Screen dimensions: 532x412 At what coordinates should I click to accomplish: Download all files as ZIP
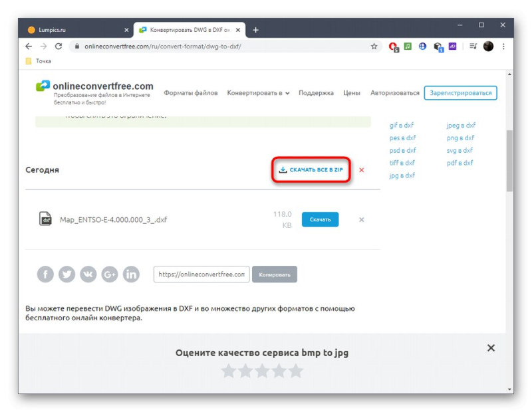311,169
